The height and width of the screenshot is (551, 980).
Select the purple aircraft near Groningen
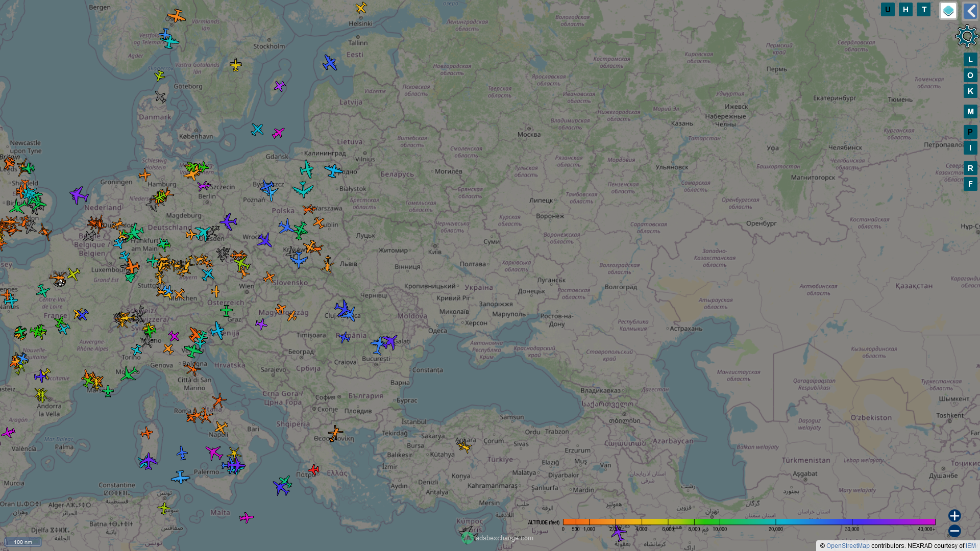79,195
